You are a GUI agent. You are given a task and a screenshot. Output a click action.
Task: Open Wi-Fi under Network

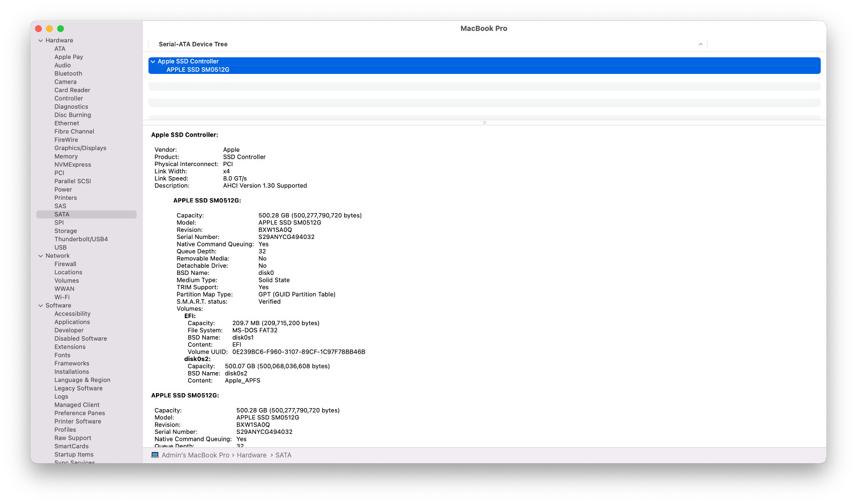62,297
